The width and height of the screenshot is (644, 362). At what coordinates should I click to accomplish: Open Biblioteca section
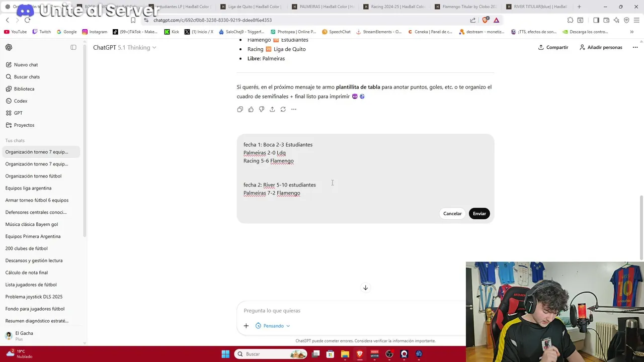point(42,89)
